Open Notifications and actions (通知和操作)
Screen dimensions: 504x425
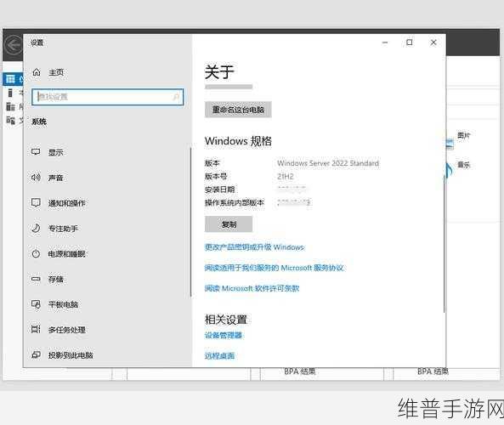click(x=59, y=203)
